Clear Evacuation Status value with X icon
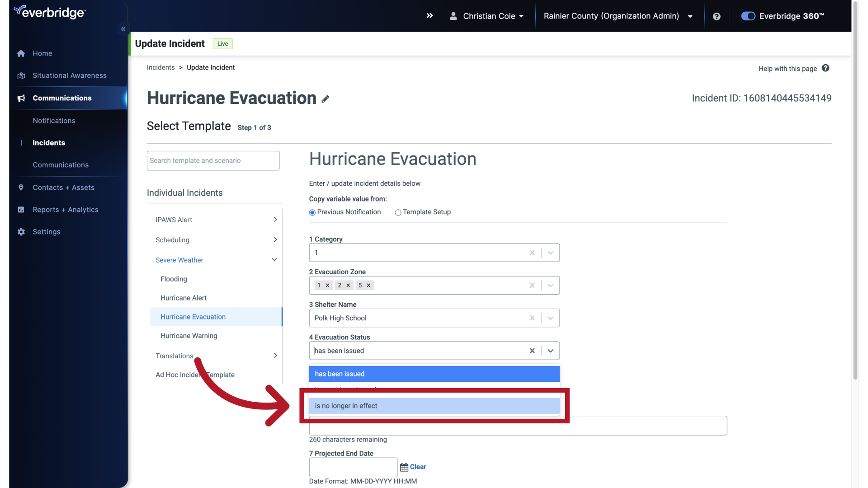The image size is (868, 488). [x=532, y=351]
